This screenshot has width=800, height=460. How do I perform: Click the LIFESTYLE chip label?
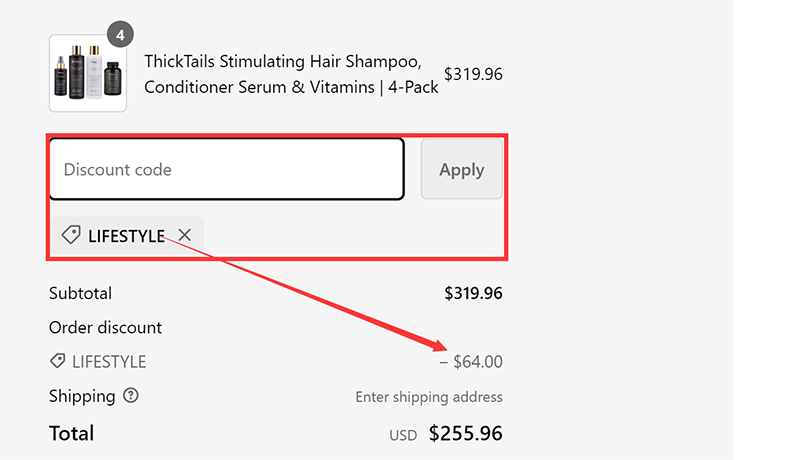tap(126, 236)
